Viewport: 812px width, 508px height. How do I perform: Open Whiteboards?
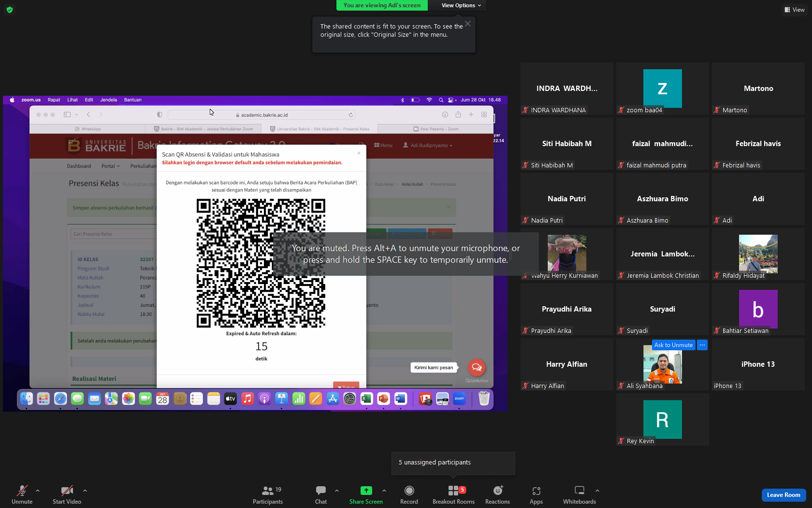tap(580, 495)
